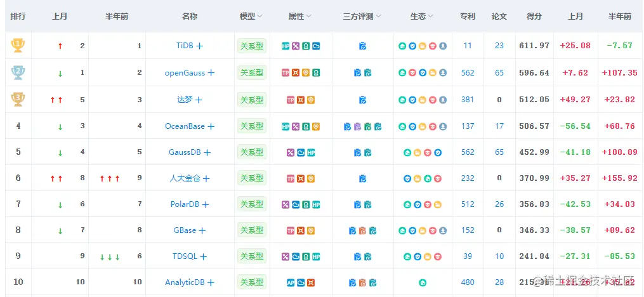Open the 模型 column filter dropdown
The width and height of the screenshot is (644, 297).
tap(259, 16)
